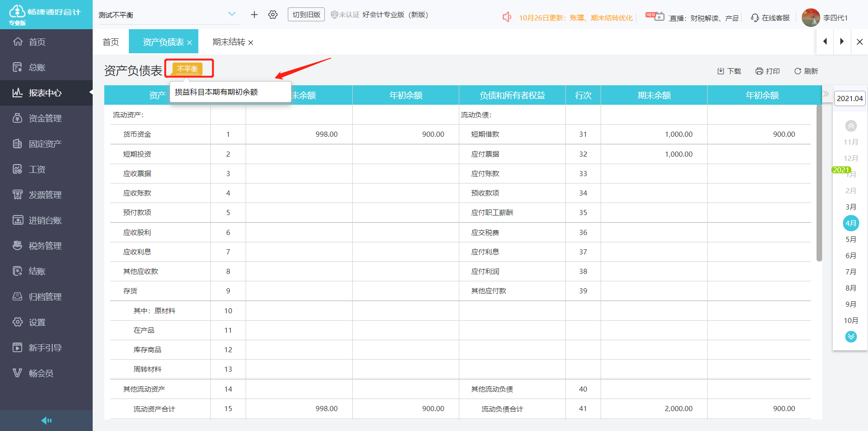This screenshot has height=431, width=868.
Task: Open online customer service
Action: [770, 18]
